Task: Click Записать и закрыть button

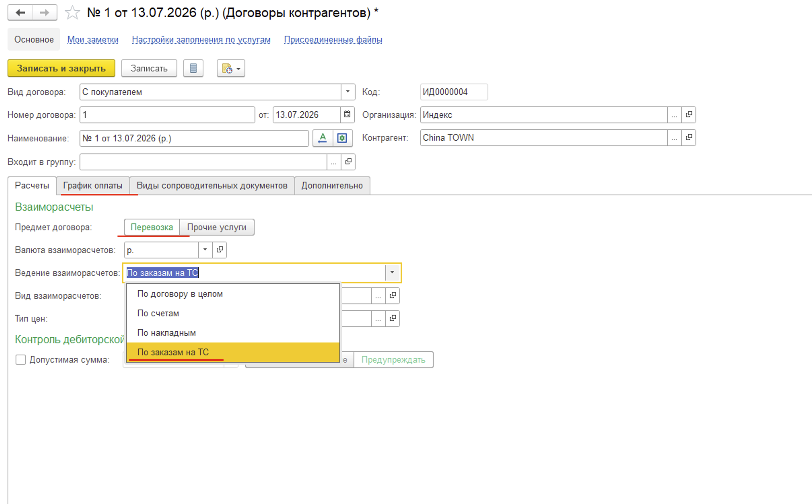Action: point(61,68)
